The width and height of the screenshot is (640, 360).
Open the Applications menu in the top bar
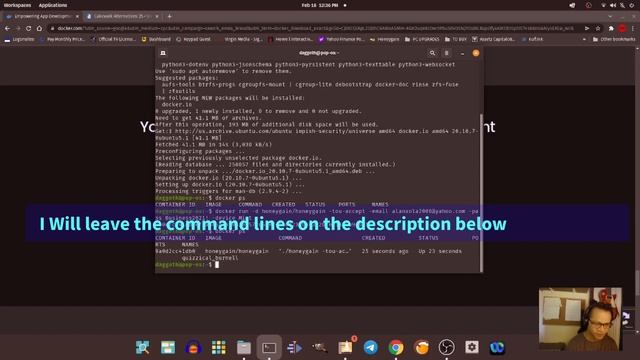[x=53, y=5]
